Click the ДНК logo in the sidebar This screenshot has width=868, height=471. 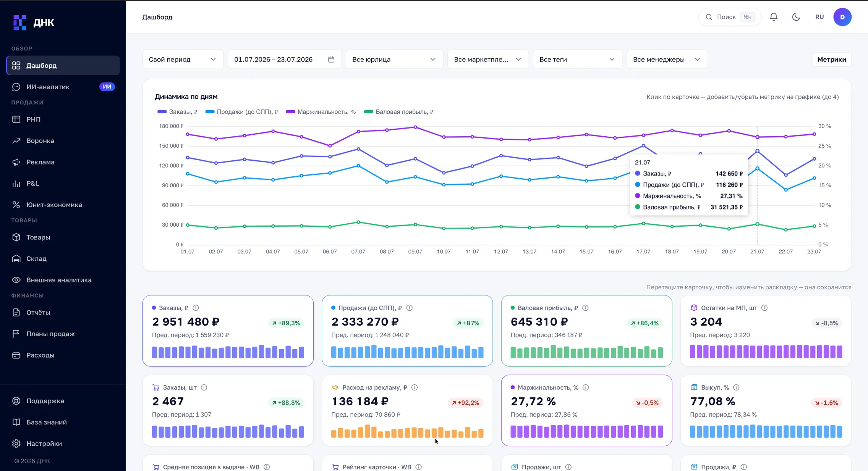point(34,22)
